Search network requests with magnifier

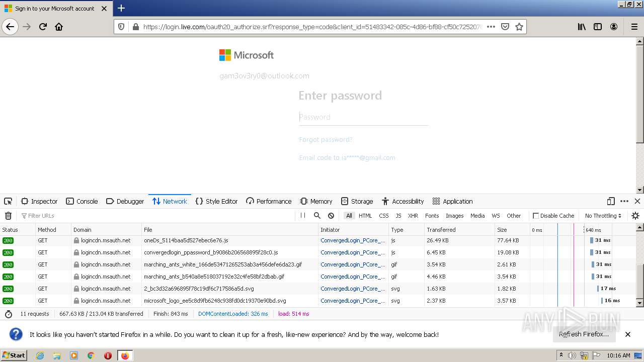pyautogui.click(x=317, y=215)
